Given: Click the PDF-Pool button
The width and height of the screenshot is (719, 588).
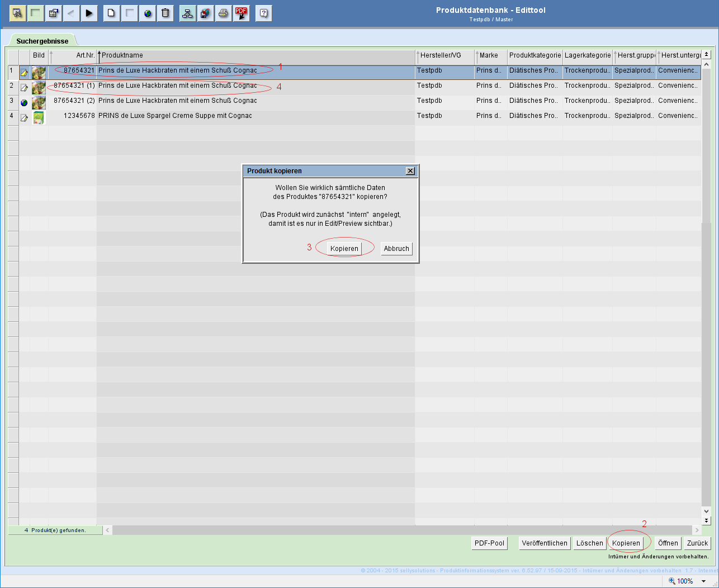Looking at the screenshot, I should click(x=489, y=543).
